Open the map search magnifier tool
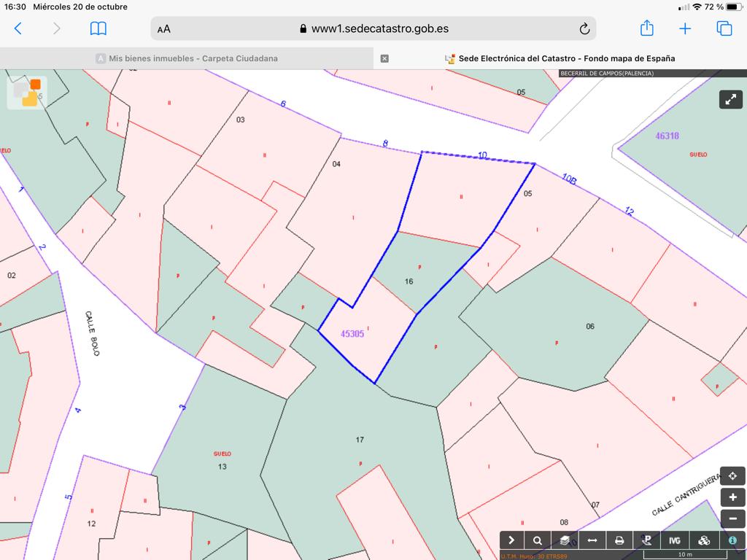The image size is (747, 560). pos(538,540)
